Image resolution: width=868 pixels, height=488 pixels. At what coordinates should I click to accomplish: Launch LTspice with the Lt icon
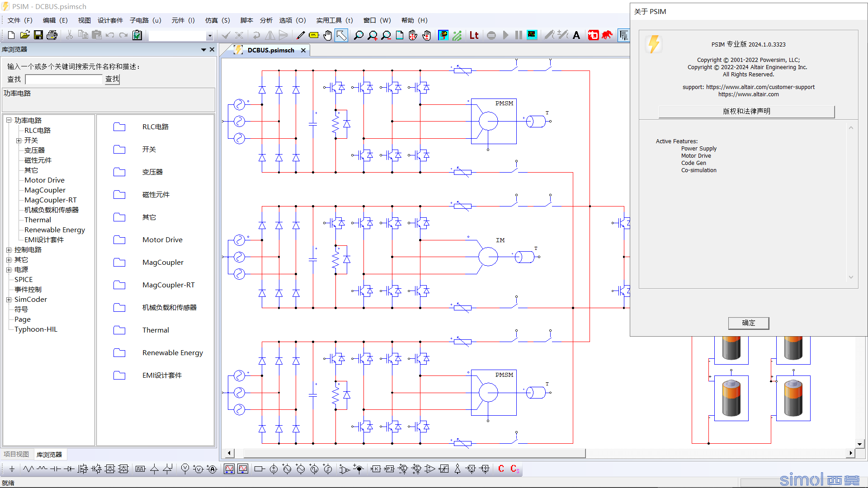[474, 35]
